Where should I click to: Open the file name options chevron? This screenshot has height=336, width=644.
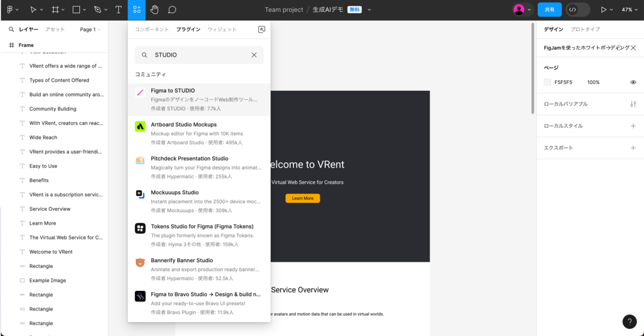tap(369, 10)
